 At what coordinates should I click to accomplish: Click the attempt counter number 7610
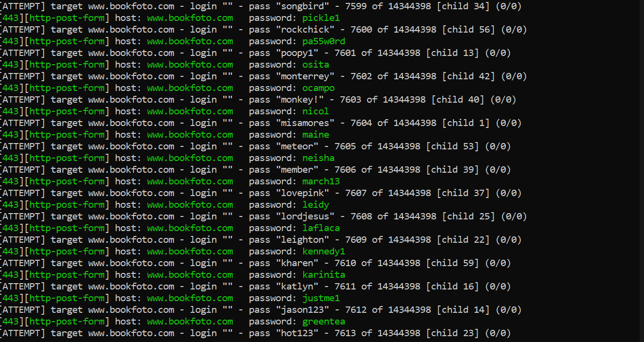coord(345,263)
